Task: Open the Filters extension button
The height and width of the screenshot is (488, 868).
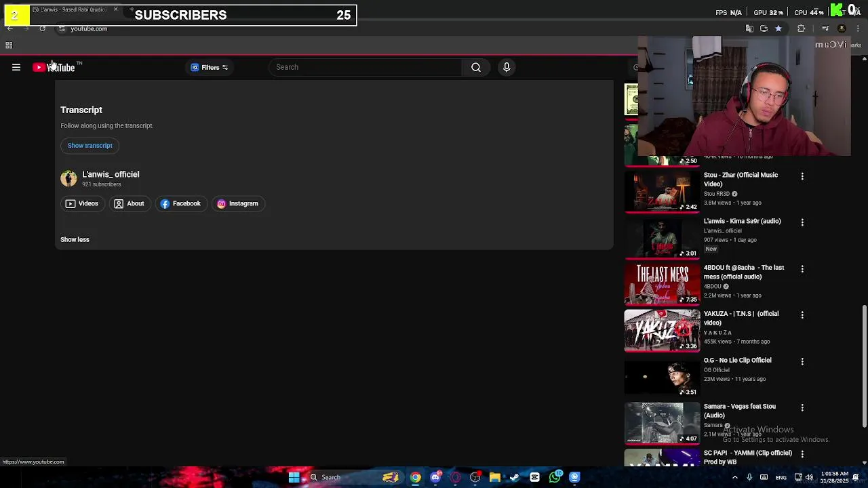Action: pos(210,67)
